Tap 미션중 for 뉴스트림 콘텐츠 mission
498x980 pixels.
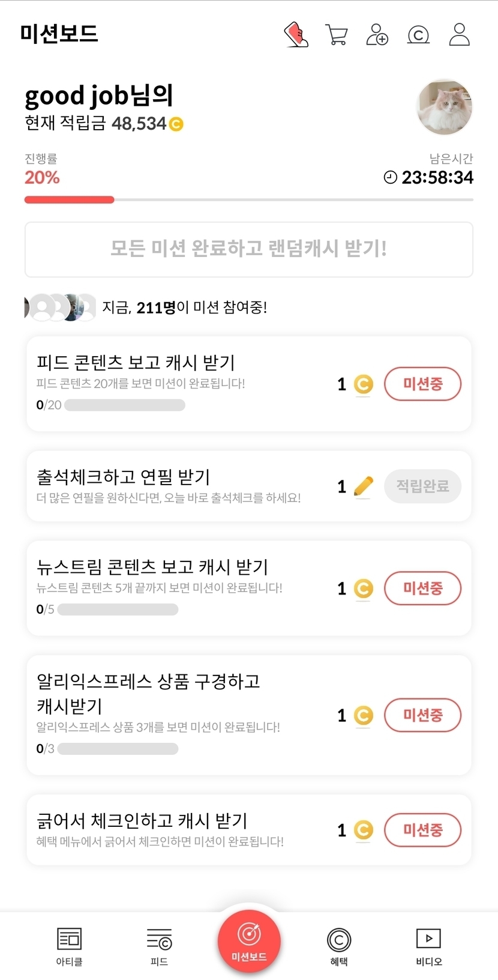[x=422, y=588]
